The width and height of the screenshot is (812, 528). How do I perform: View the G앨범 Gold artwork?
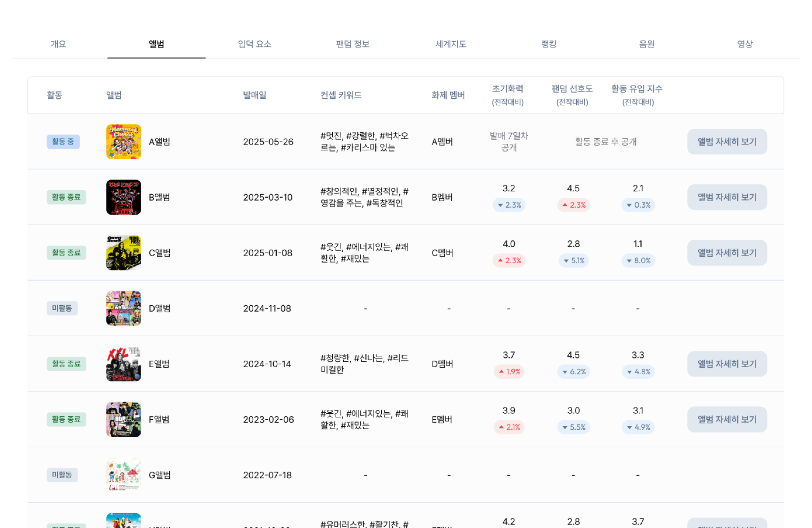pos(123,475)
